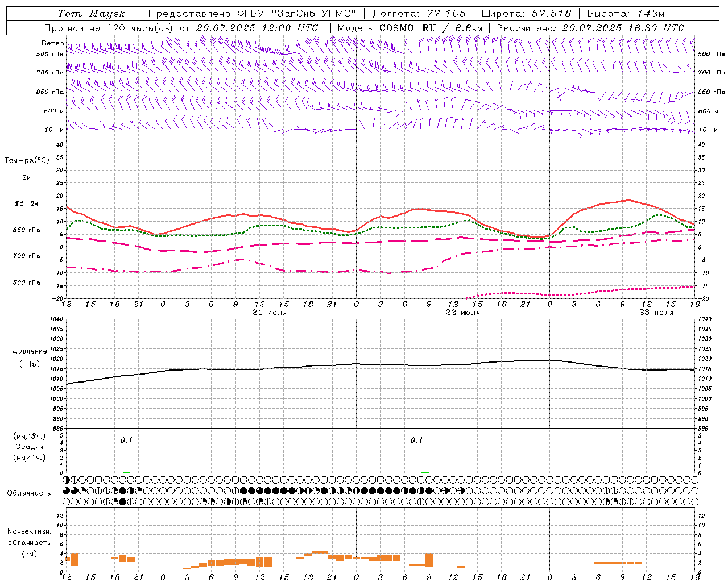Click the dotted line sample under temperature '500 гПа' legend
728x582 pixels.
point(26,289)
